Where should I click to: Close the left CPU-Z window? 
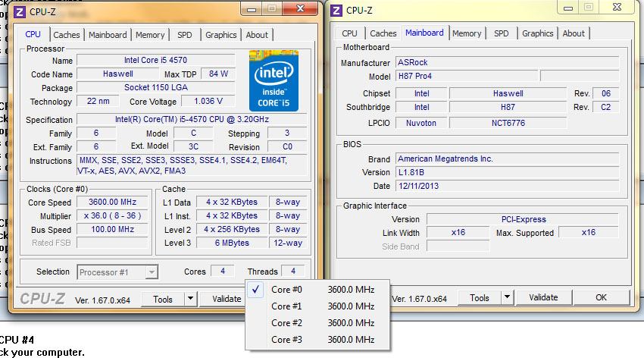(300, 8)
